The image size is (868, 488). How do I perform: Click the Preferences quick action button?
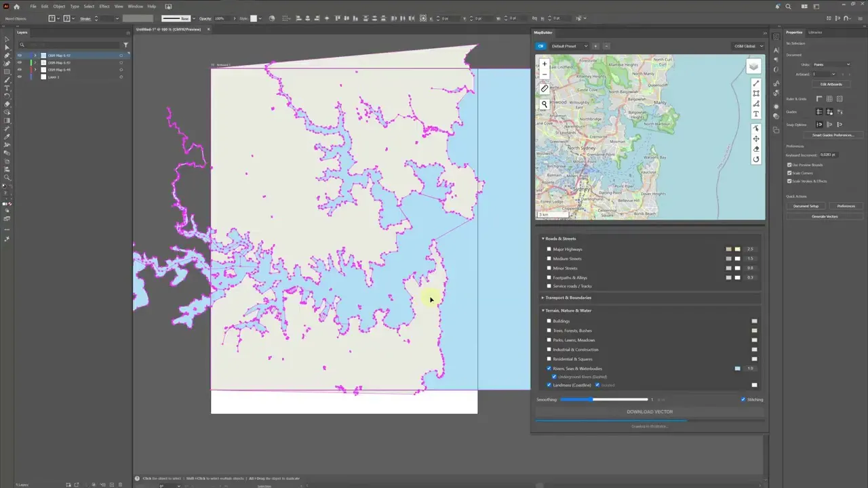[846, 206]
